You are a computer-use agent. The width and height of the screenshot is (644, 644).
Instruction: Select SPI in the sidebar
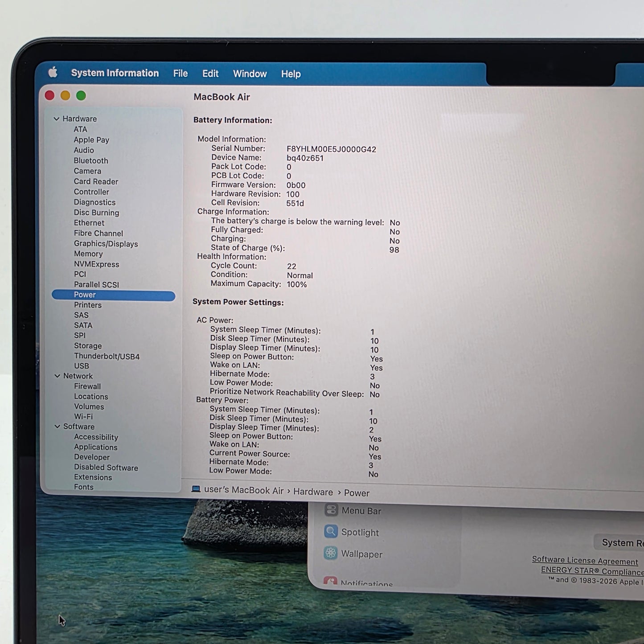tap(80, 335)
